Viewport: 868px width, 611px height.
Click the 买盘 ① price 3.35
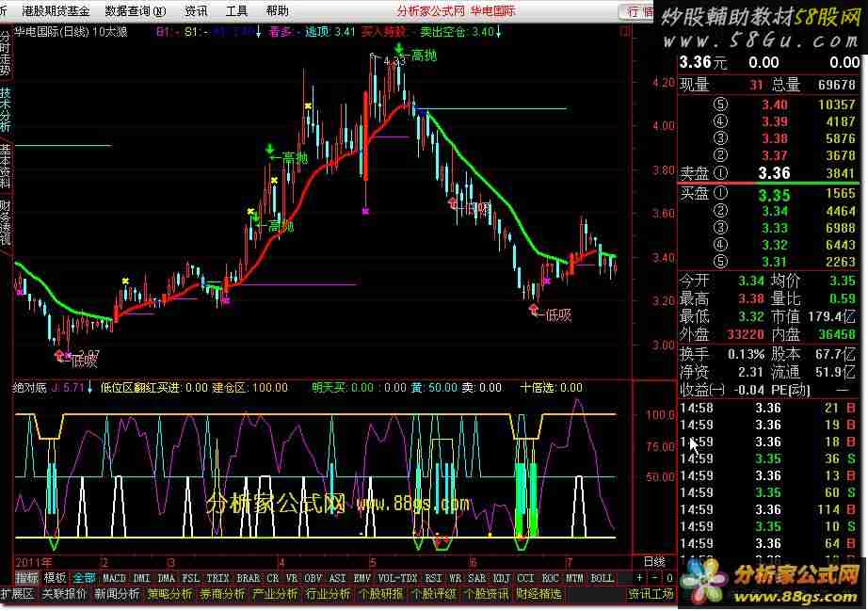(x=773, y=196)
